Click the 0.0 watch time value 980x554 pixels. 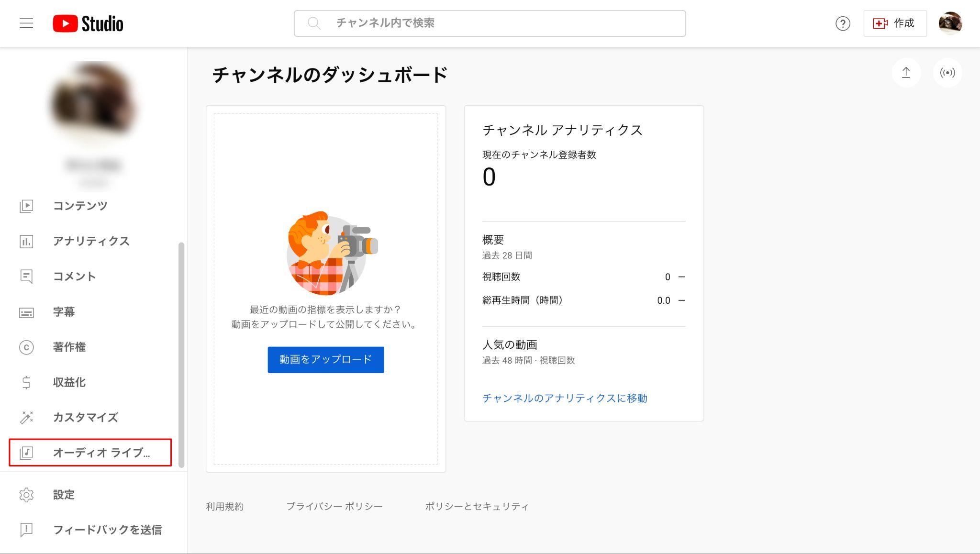664,300
